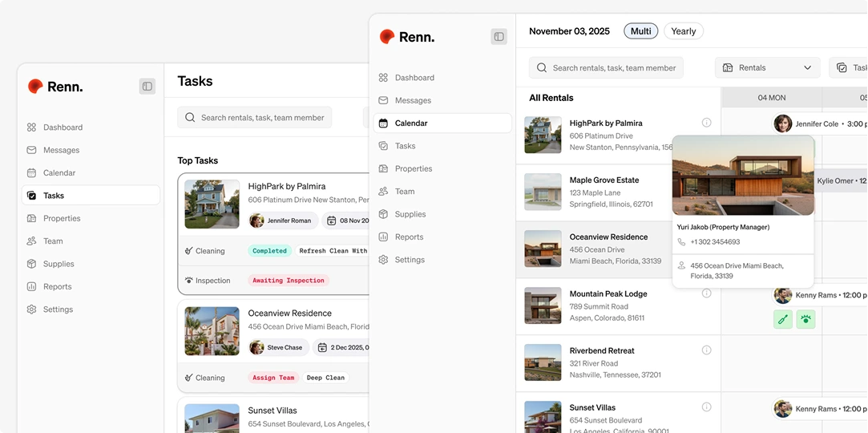868x433 pixels.
Task: Click the Awaiting Inspection status tag
Action: tap(288, 281)
